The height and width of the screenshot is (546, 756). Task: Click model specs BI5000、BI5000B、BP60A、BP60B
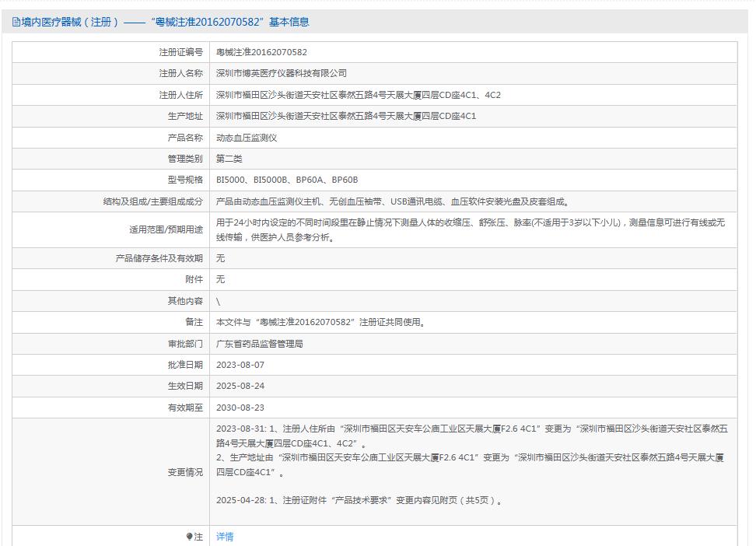(x=287, y=180)
